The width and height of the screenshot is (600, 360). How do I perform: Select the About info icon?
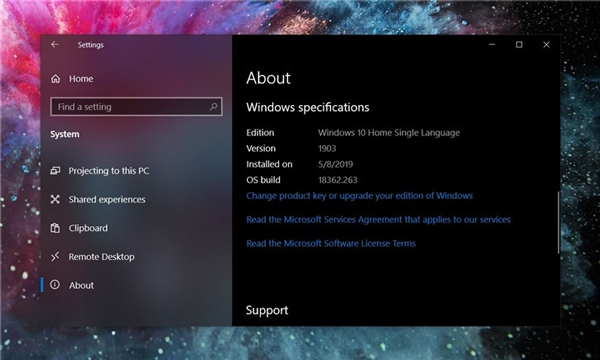[55, 285]
